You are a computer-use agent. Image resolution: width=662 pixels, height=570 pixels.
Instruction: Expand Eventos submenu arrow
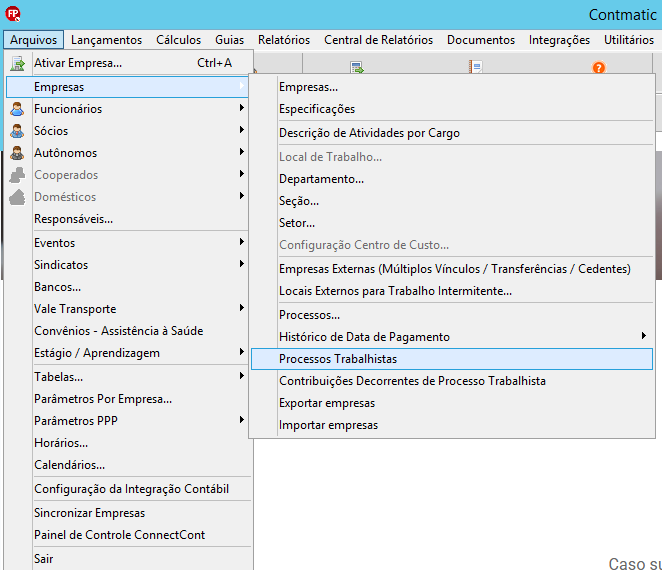(x=241, y=242)
